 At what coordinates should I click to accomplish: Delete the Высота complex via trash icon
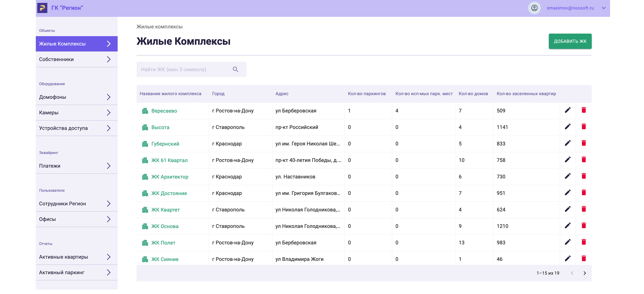[583, 127]
